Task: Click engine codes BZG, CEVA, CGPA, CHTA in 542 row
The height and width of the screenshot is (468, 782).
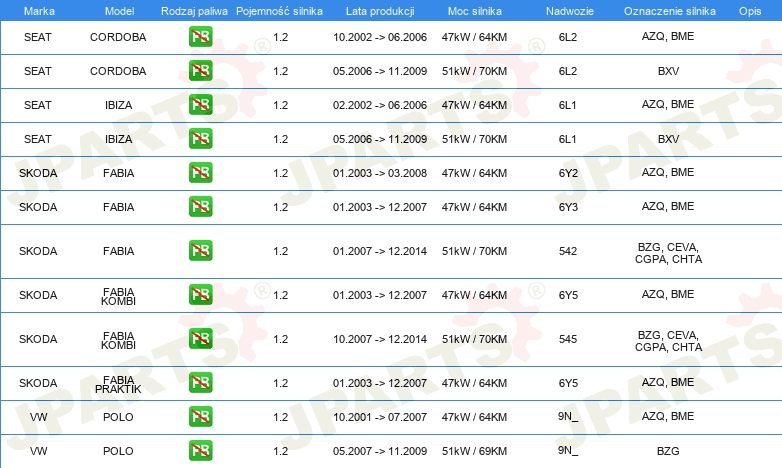Action: [668, 253]
